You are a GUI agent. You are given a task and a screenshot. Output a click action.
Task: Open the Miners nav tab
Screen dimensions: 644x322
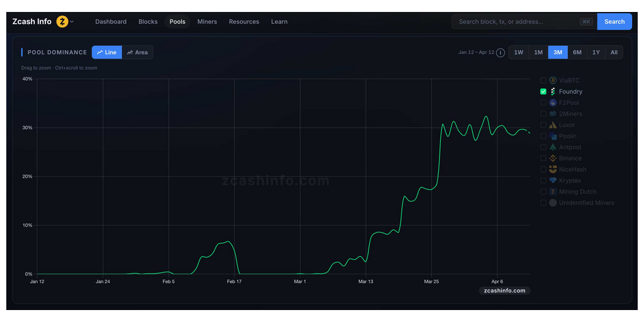pos(207,21)
